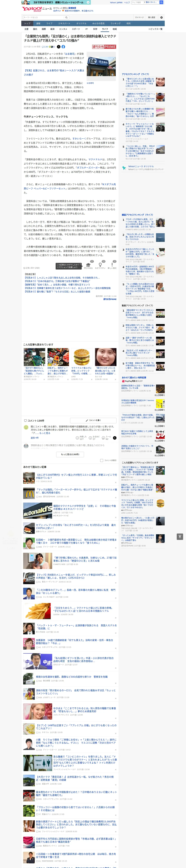The height and width of the screenshot is (868, 186).
Task: Select the 速報 navigation tab
Action: point(38,23)
